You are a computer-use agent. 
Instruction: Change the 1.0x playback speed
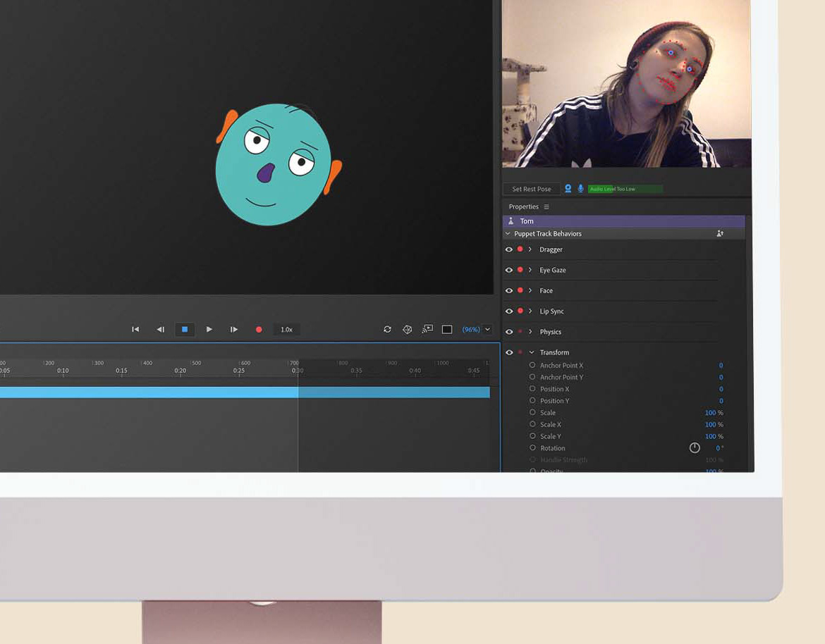pyautogui.click(x=286, y=330)
